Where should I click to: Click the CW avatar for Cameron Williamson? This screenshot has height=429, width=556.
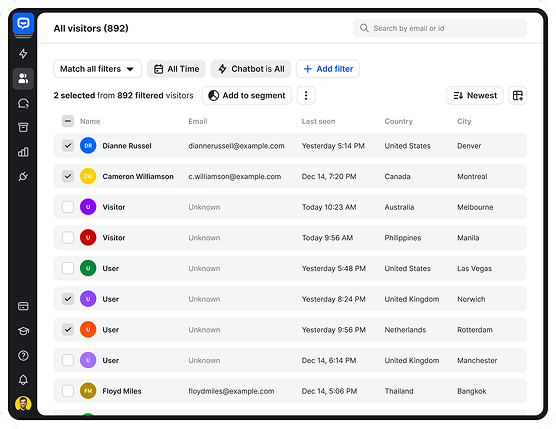(x=88, y=177)
